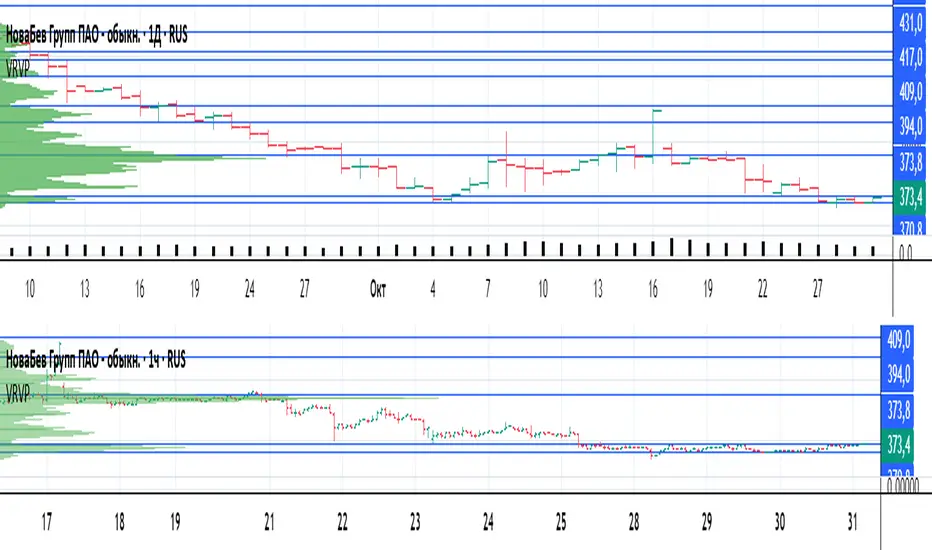Click date label 21 on hourly time axis
932x550 pixels.
coord(269,522)
